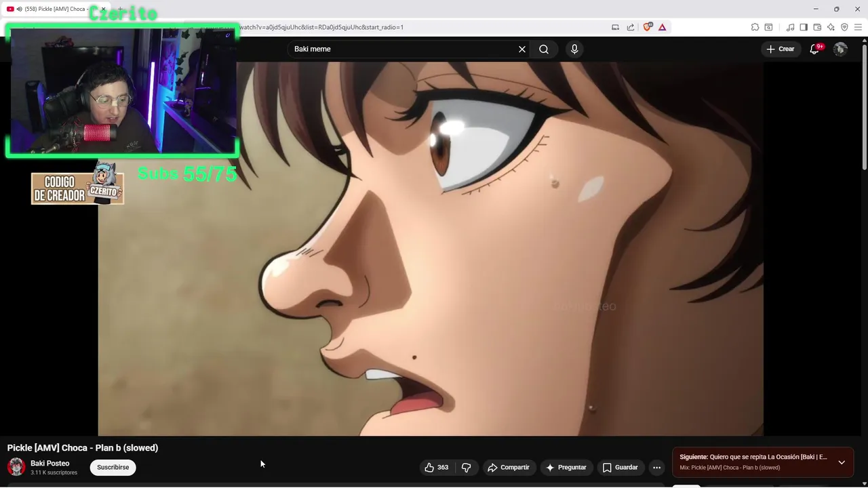Click the share page icon in address bar

[x=631, y=27]
